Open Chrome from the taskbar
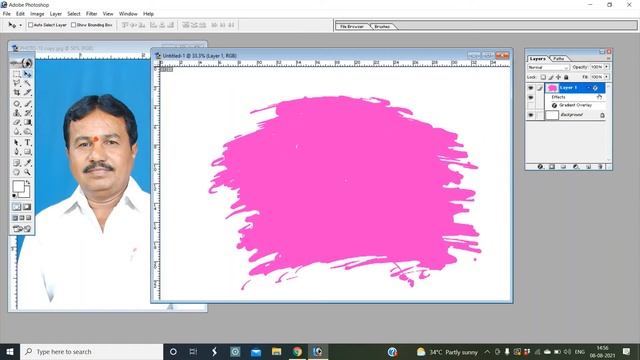Screen dimensions: 640x360 pos(297,351)
